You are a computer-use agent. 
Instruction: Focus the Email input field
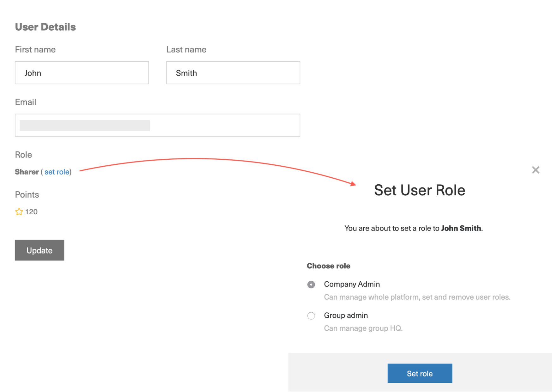tap(157, 125)
